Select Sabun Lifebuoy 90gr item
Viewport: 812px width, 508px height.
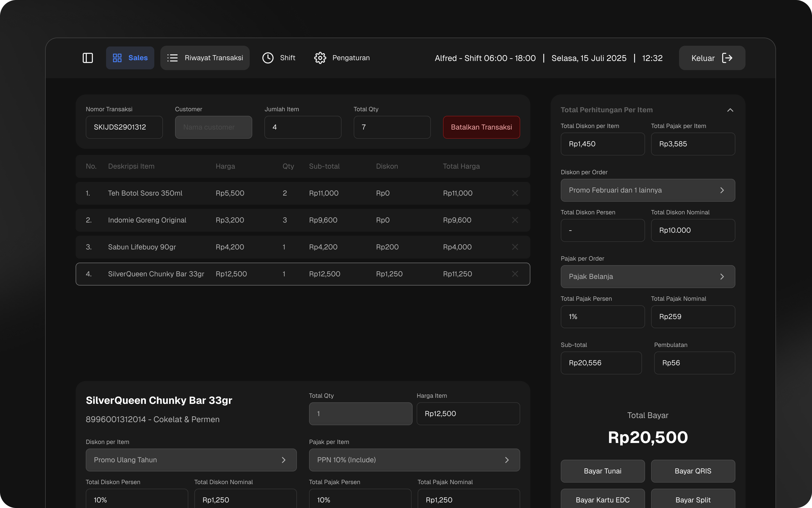coord(303,247)
